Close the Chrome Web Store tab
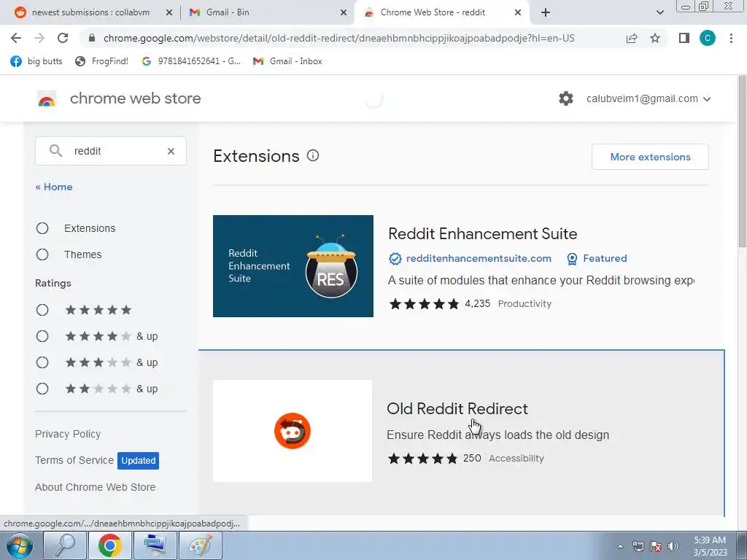The height and width of the screenshot is (560, 747). tap(518, 12)
